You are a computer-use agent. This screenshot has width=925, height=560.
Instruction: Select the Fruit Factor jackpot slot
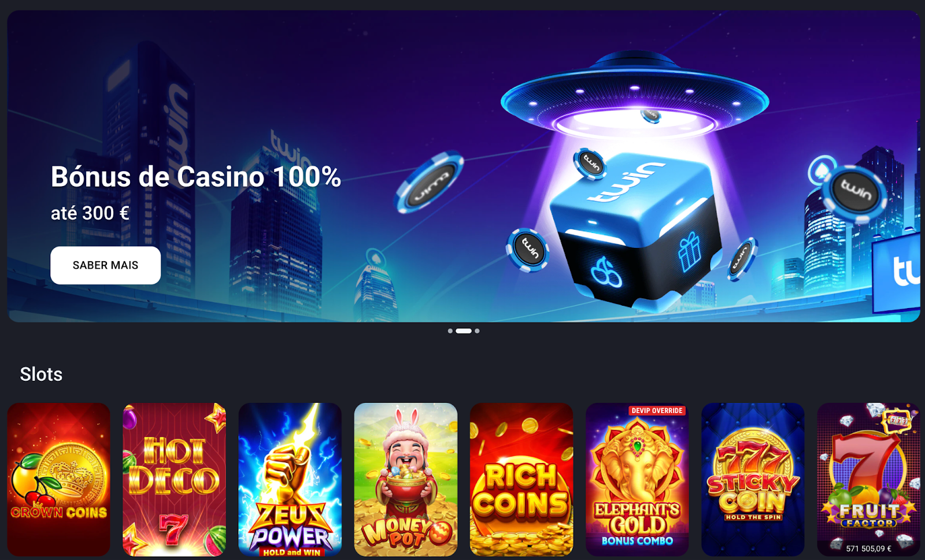click(x=868, y=479)
